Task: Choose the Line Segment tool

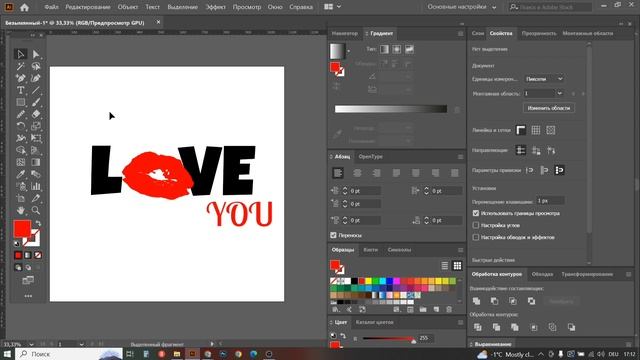Action: click(36, 90)
